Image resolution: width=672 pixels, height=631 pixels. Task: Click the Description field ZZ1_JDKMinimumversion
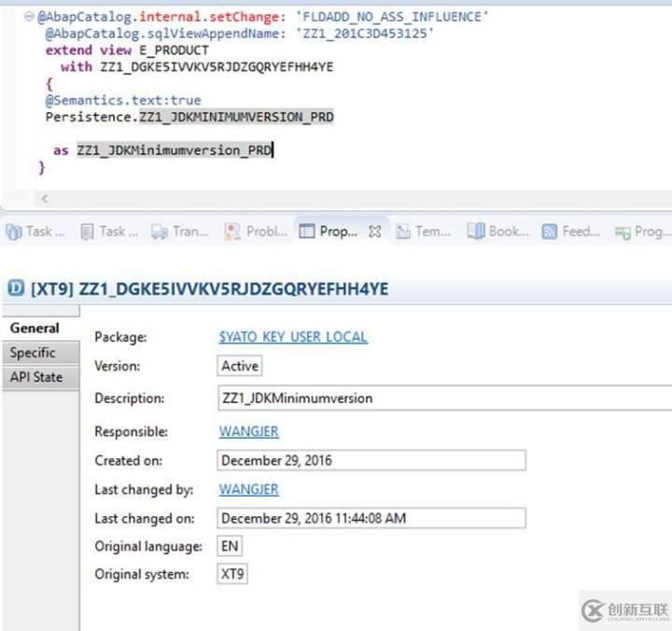pyautogui.click(x=444, y=399)
